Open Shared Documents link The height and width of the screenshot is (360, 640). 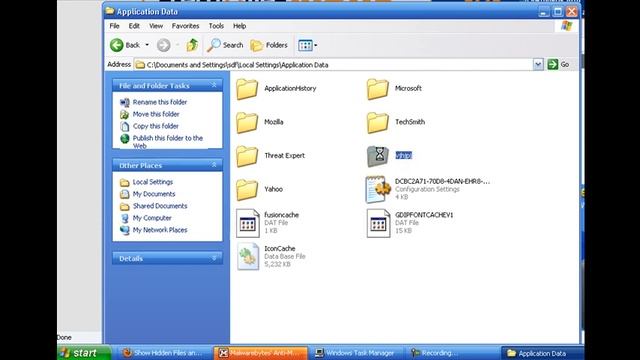160,206
